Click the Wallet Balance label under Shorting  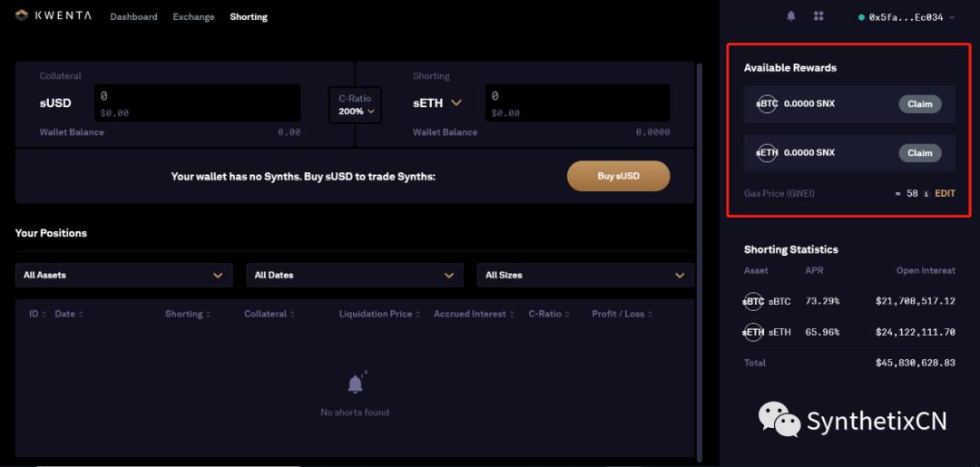(x=445, y=132)
